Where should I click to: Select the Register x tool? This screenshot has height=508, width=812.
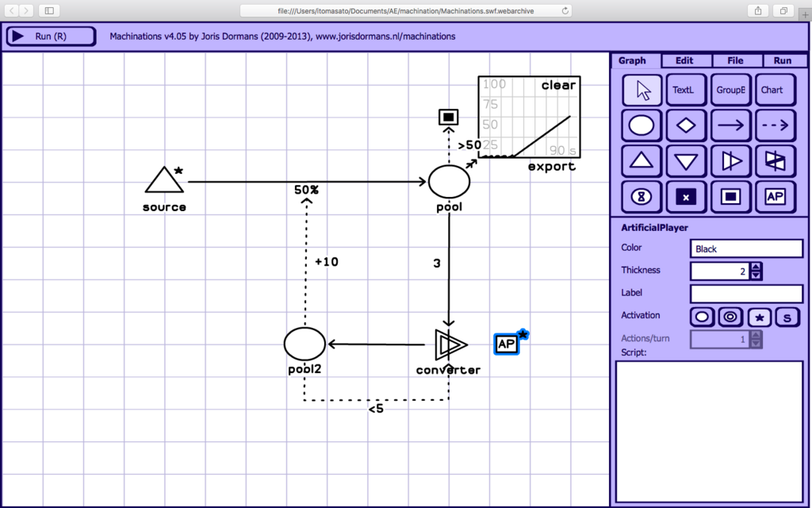pos(686,197)
